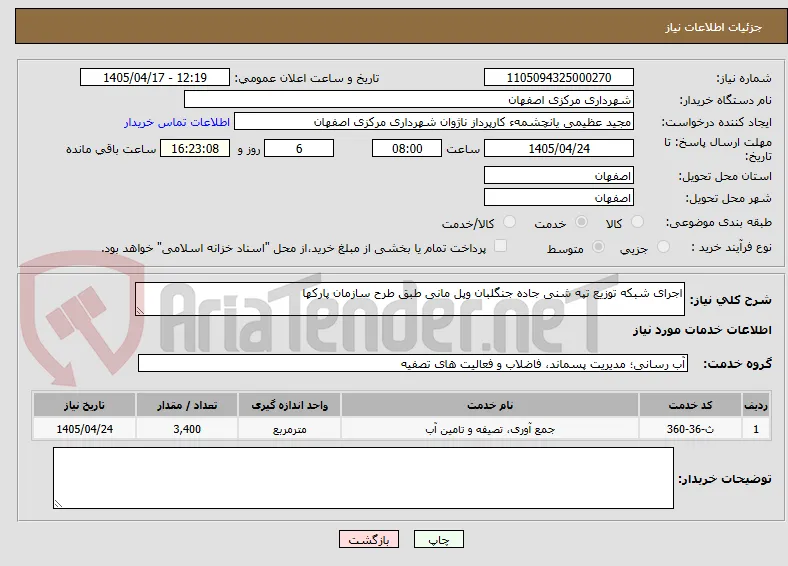Click the general description text area

[x=410, y=299]
